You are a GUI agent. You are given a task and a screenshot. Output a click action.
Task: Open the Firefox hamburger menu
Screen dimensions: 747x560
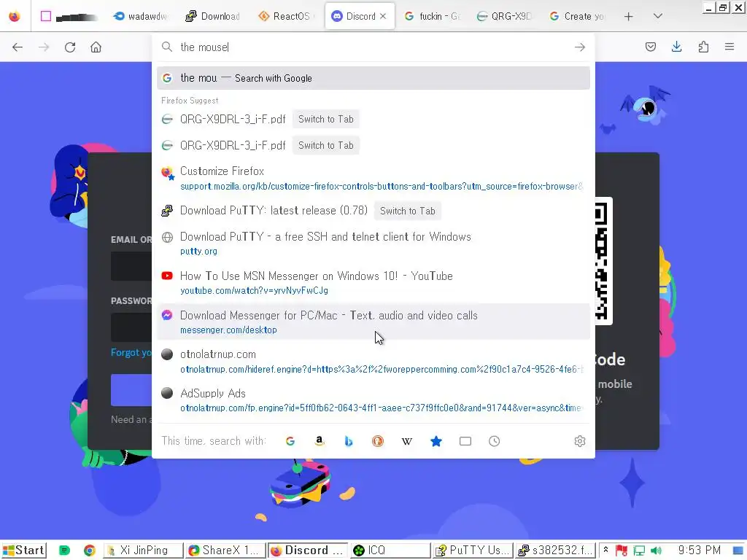click(729, 47)
